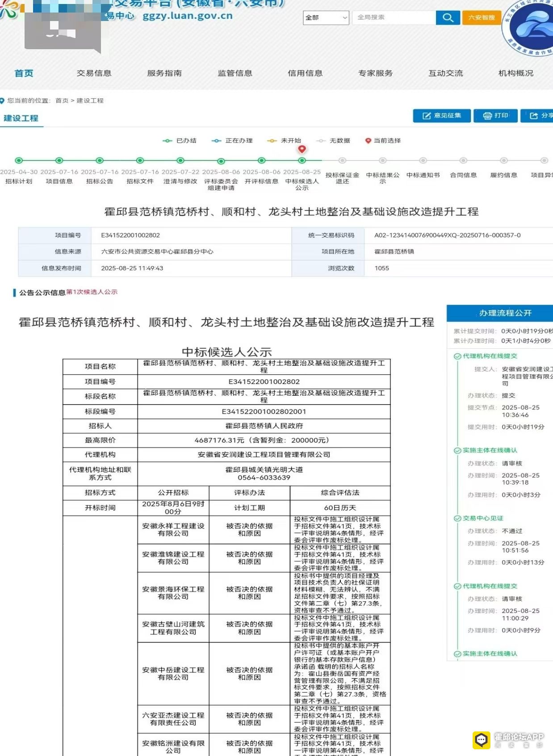Screen dimensions: 553x756
Task: Click the magnifier search icon button
Action: click(x=448, y=17)
